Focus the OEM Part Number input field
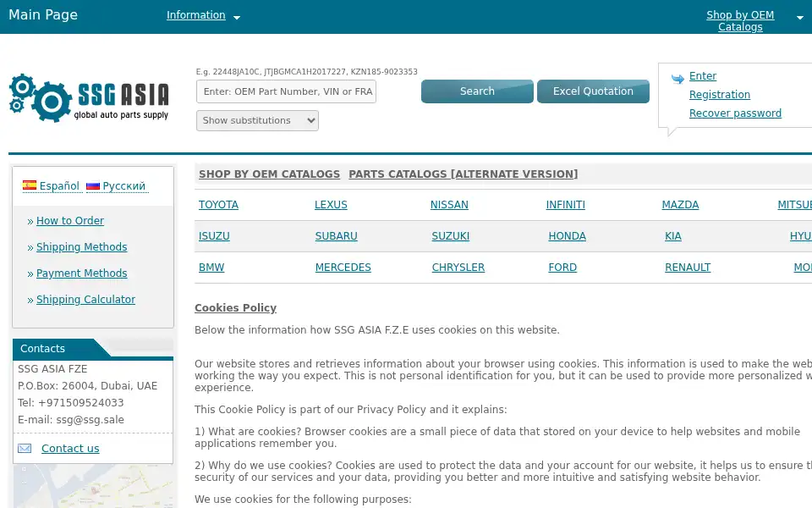The image size is (812, 508). click(287, 91)
